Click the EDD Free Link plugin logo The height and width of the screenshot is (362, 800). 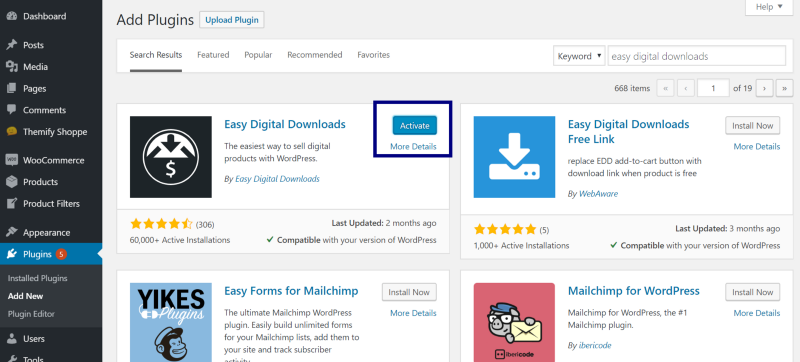514,157
